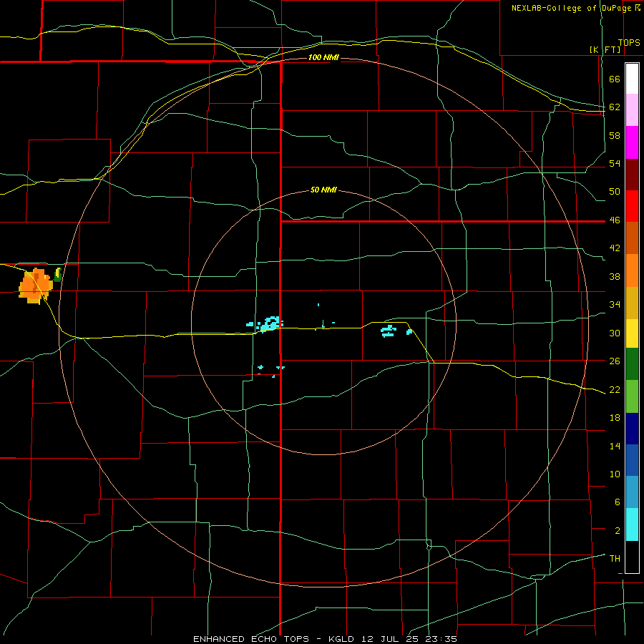Screen dimensions: 644x644
Task: Select the burnt orange swatch beside 42
Action: 632,238
